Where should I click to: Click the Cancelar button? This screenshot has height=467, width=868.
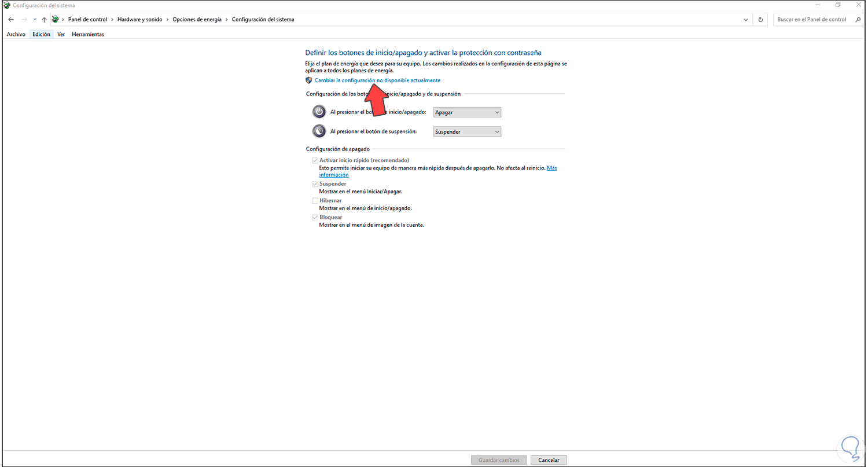(549, 460)
